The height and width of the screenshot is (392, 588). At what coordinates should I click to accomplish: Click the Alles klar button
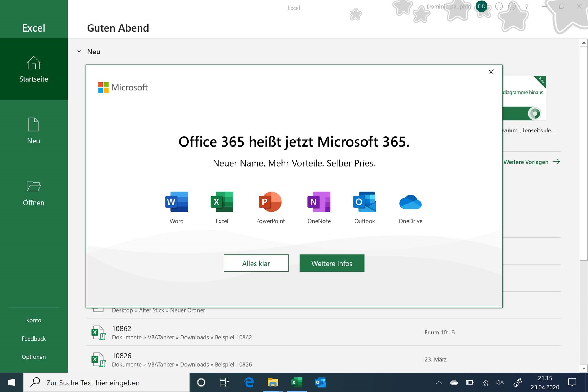[256, 263]
